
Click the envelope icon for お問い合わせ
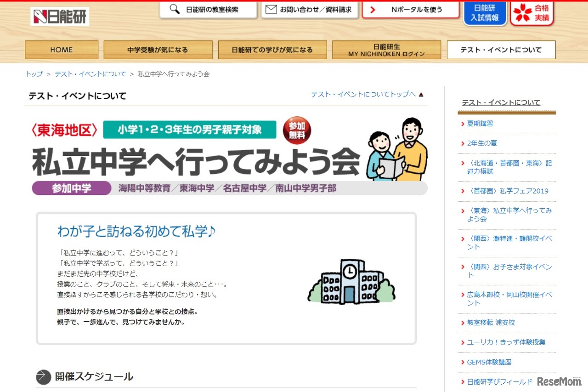point(271,9)
